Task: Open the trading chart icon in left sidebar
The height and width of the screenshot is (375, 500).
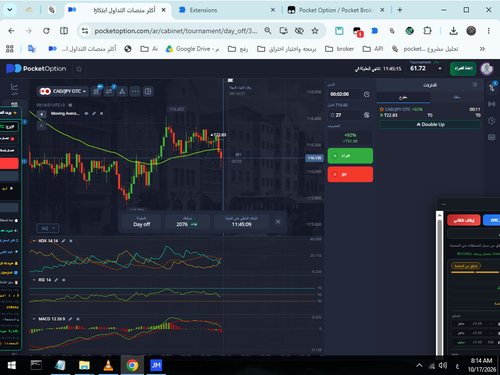Action: pos(14,88)
